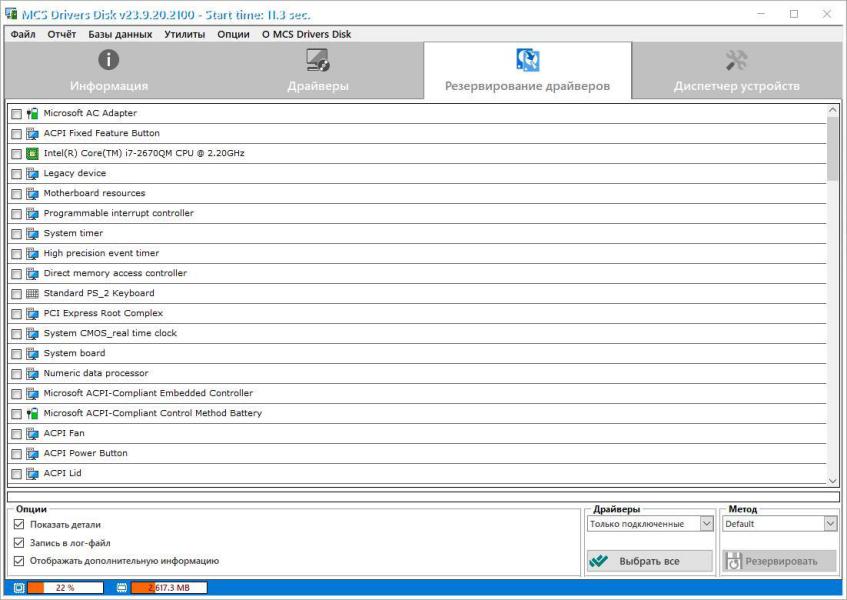Open the О MCS Drivers Disk menu

point(306,34)
